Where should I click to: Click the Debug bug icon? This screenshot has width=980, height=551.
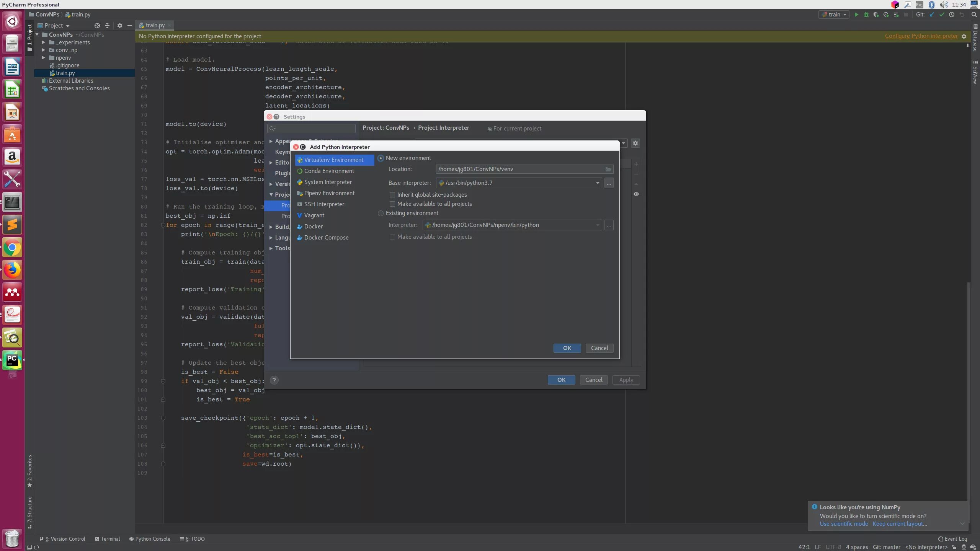pyautogui.click(x=866, y=15)
